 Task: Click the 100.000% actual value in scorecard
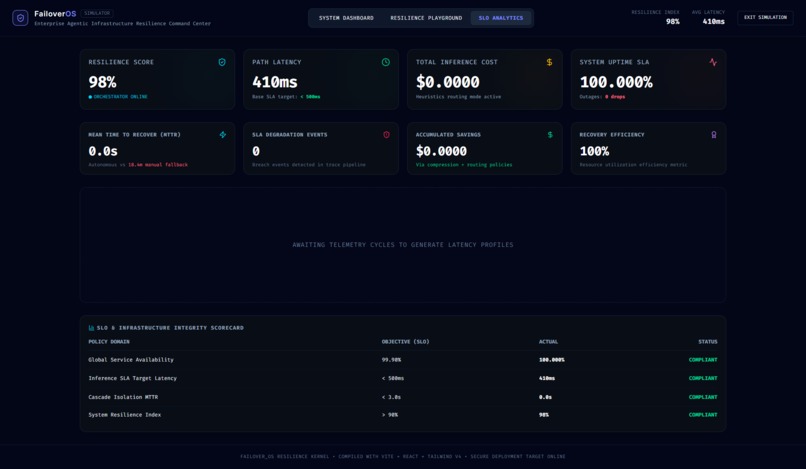(x=552, y=360)
